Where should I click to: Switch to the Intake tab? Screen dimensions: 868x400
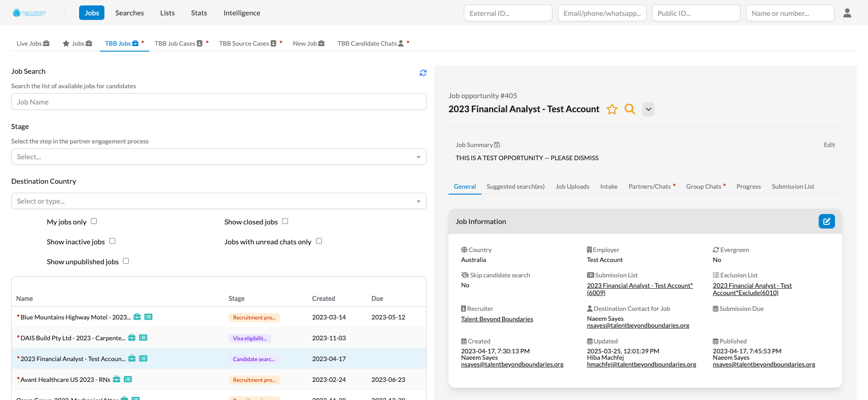click(609, 186)
